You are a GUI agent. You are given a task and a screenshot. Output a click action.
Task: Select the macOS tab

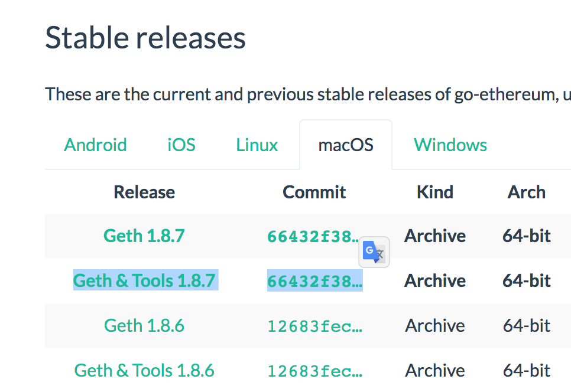pyautogui.click(x=346, y=145)
